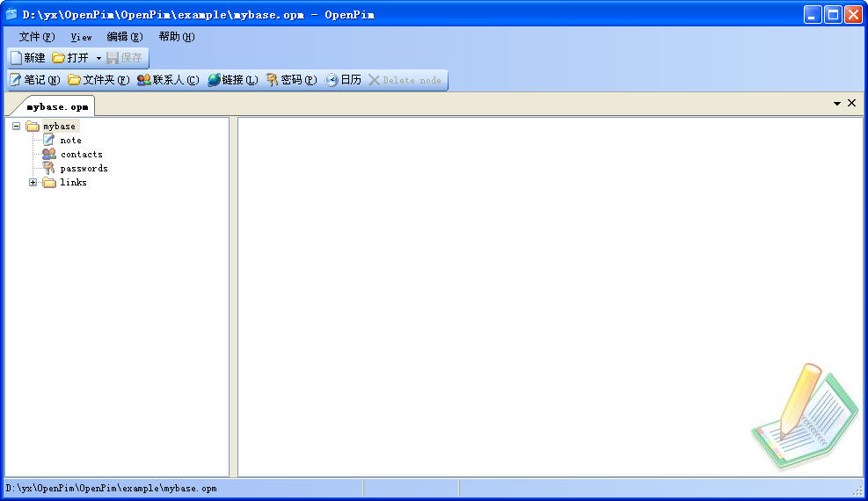Open the View menu
The height and width of the screenshot is (501, 868).
click(x=81, y=37)
